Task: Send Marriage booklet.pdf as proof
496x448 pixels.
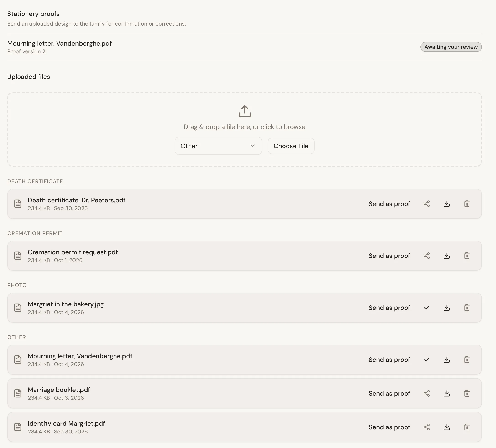Action: tap(389, 393)
